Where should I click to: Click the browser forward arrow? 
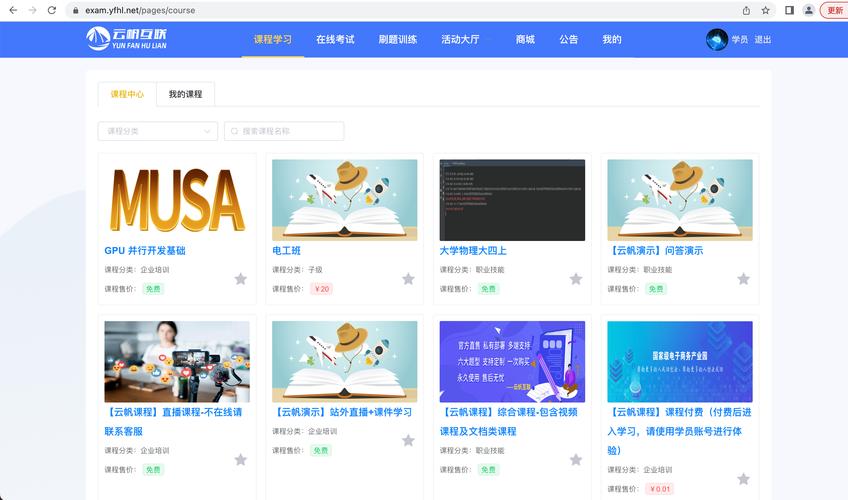(x=32, y=10)
